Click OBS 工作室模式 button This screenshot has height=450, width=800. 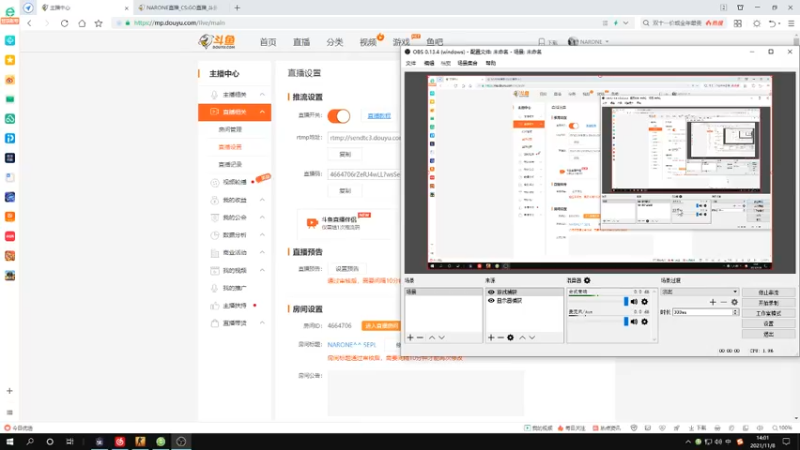point(768,313)
